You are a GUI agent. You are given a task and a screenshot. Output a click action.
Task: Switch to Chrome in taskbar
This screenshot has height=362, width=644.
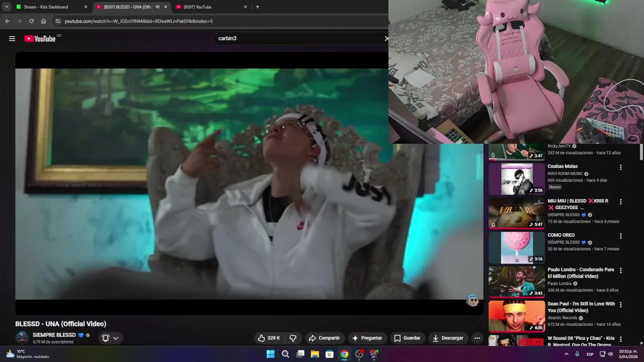(344, 354)
